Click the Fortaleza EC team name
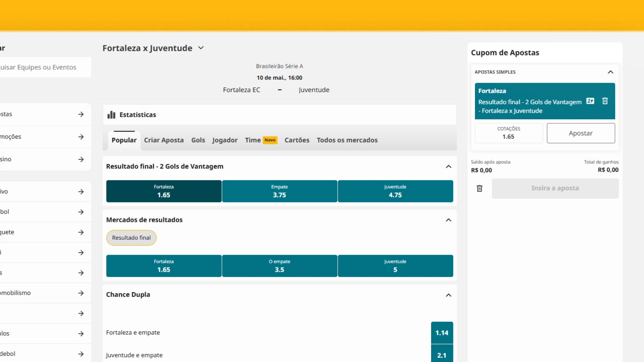 (241, 90)
